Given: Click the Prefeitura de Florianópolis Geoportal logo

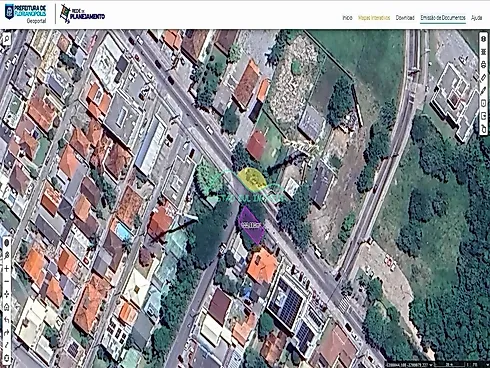Looking at the screenshot, I should coord(26,14).
